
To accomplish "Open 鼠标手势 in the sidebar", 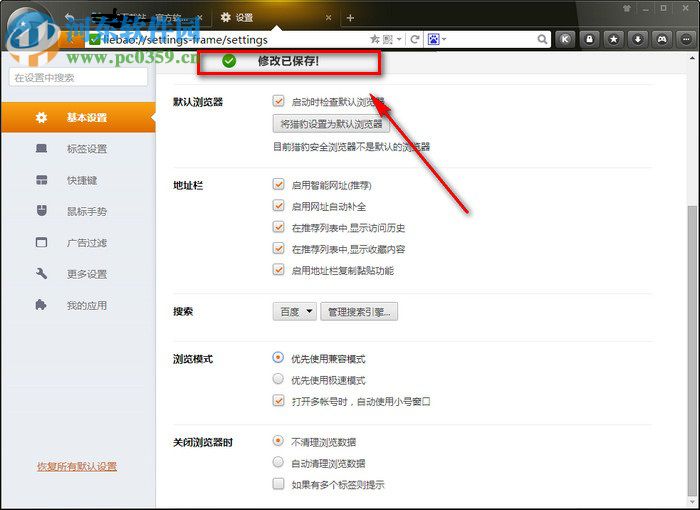I will [x=78, y=211].
